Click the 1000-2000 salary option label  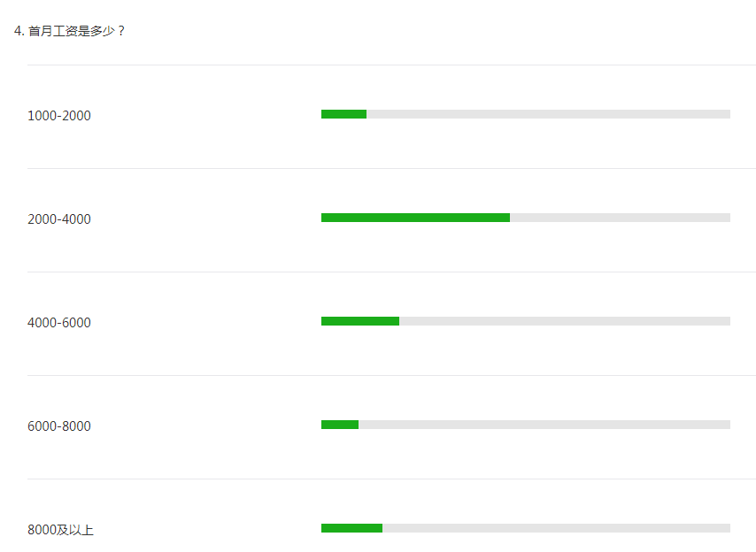(x=58, y=116)
